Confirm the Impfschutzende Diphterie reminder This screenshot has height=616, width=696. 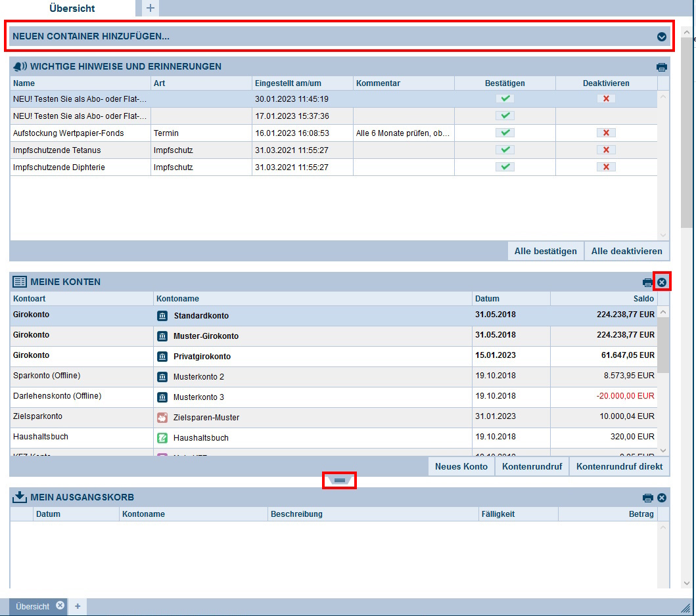click(505, 167)
